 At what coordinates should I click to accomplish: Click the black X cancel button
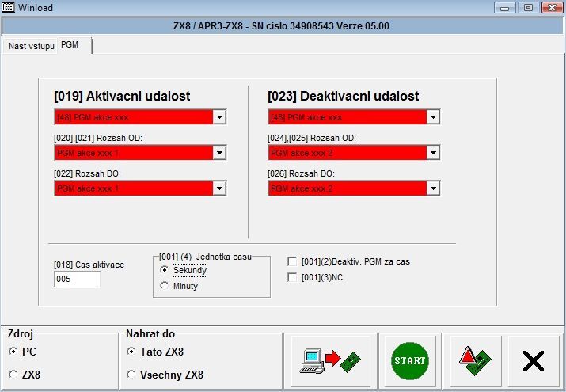(x=534, y=361)
